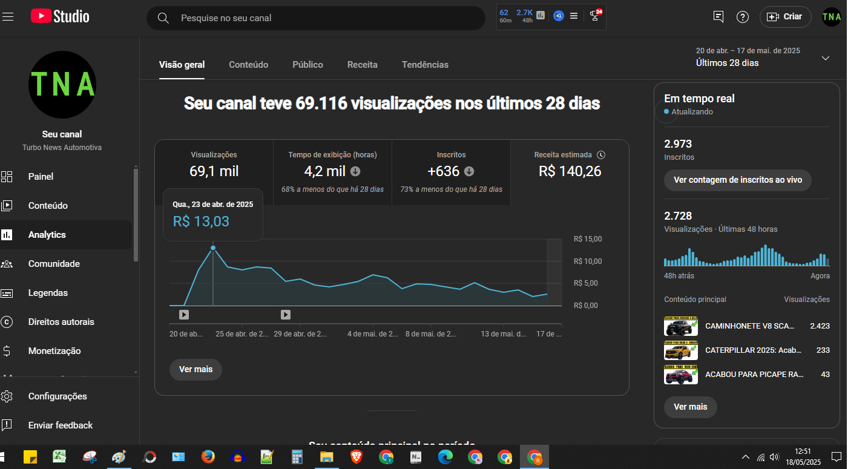868x469 pixels.
Task: Click the Comunidade people icon
Action: click(7, 264)
